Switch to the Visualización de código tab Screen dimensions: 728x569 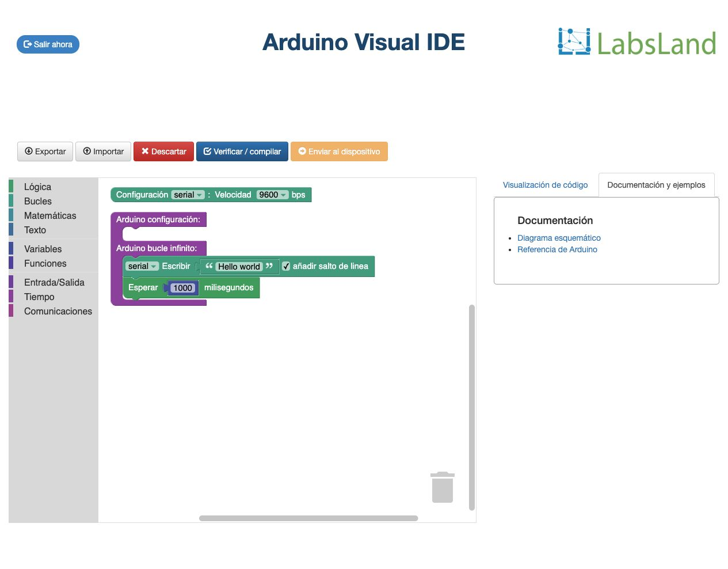click(546, 185)
